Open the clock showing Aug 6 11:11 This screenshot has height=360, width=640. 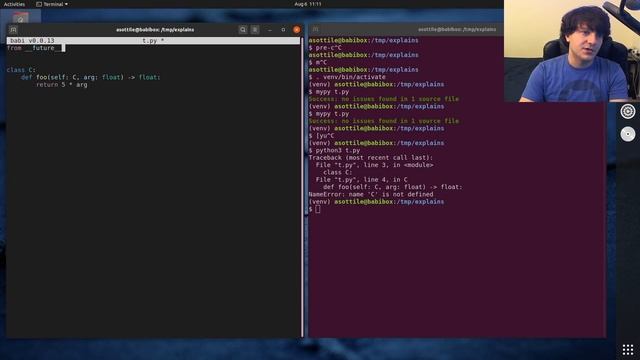(x=308, y=4)
